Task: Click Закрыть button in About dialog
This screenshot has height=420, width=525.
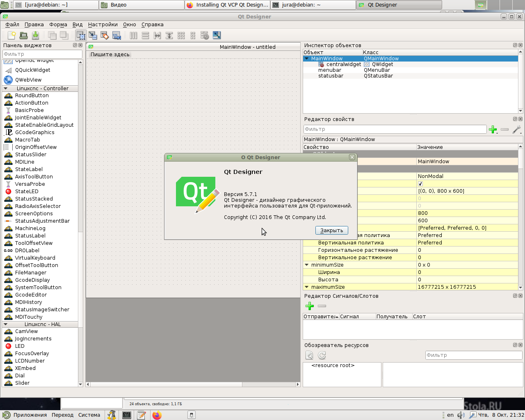Action: [332, 231]
